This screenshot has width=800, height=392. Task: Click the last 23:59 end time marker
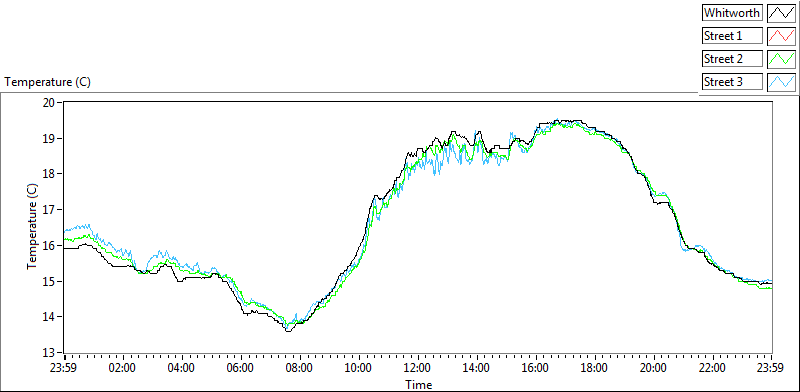771,367
